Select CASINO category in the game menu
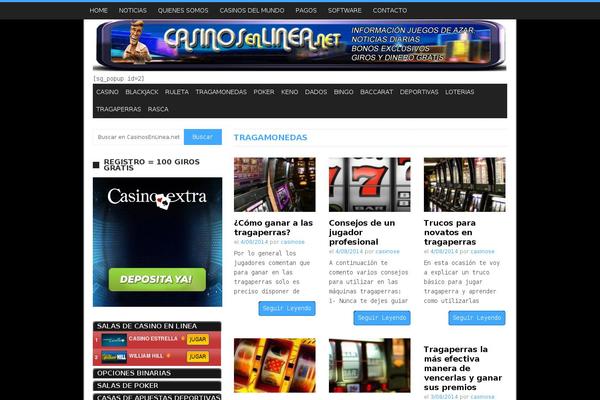Viewport: 600px width, 400px height. pos(107,92)
